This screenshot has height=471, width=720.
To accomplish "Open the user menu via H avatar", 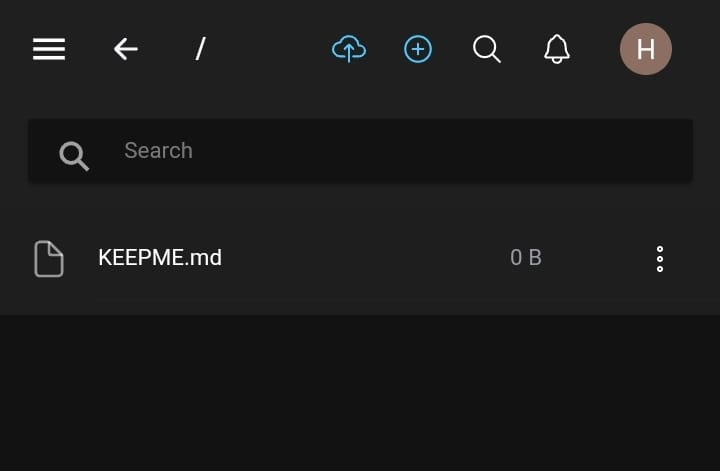I will coord(646,49).
